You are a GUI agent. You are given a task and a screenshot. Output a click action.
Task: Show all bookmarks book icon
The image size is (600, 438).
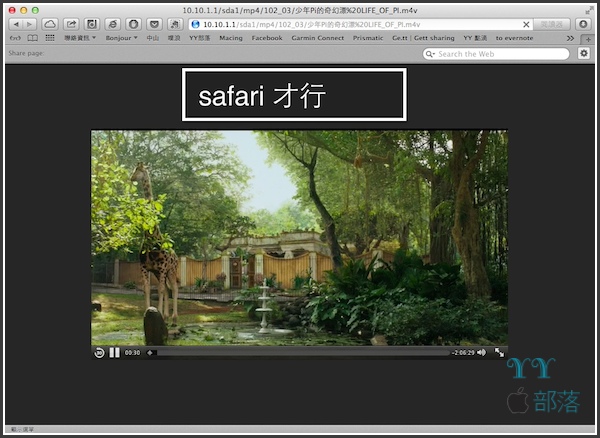click(x=33, y=38)
